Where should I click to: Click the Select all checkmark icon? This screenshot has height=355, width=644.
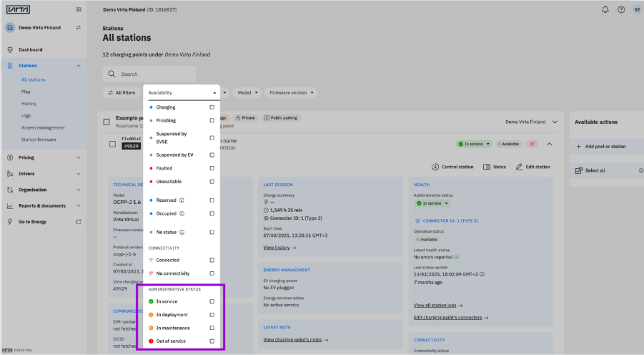point(578,170)
